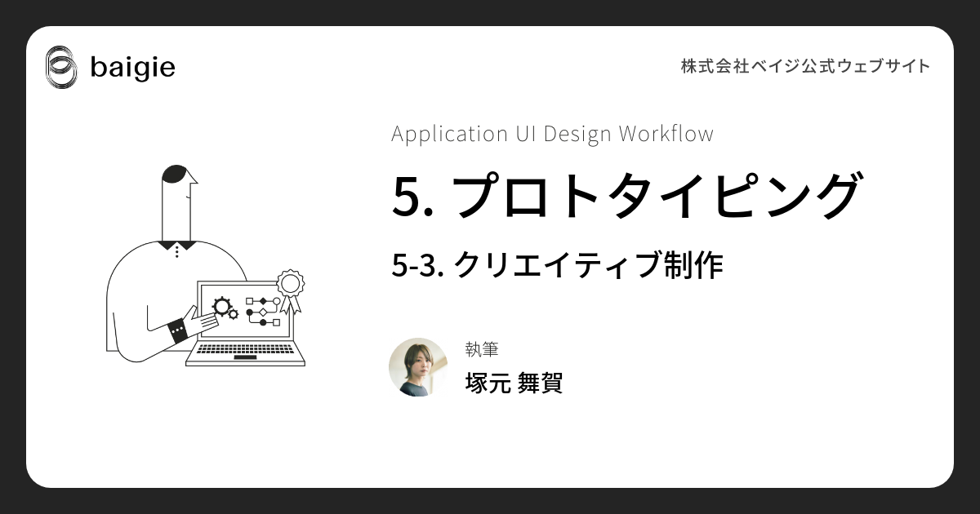Click the laptop trackpad in the illustration
980x514 pixels.
coord(244,359)
